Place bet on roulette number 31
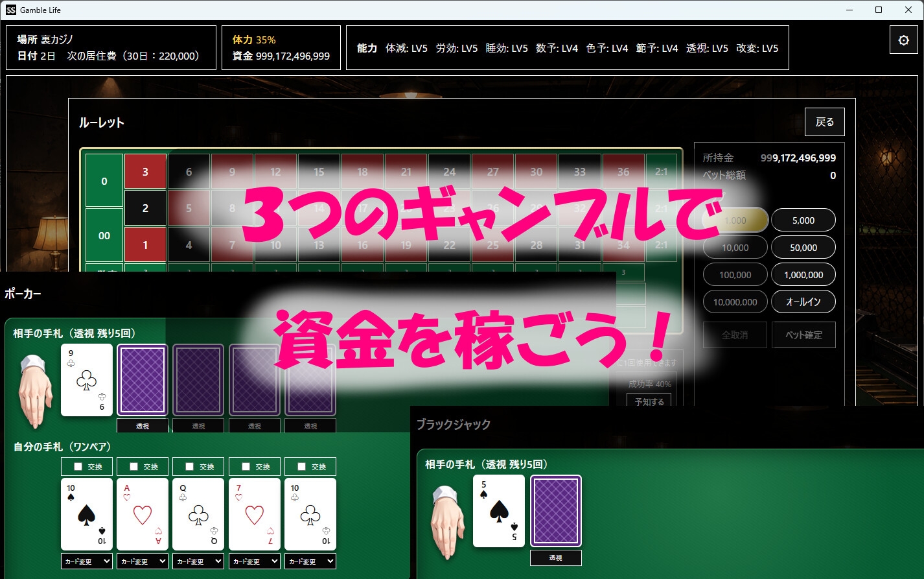The image size is (924, 579). pos(580,245)
